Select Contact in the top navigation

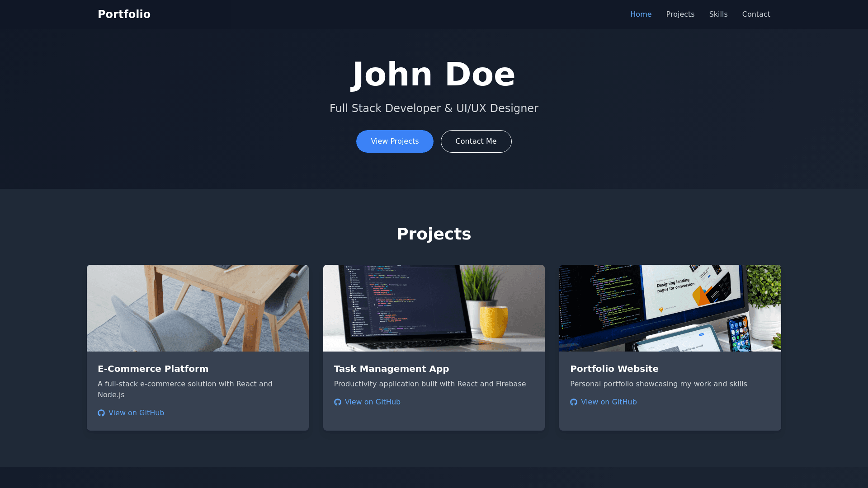point(756,14)
